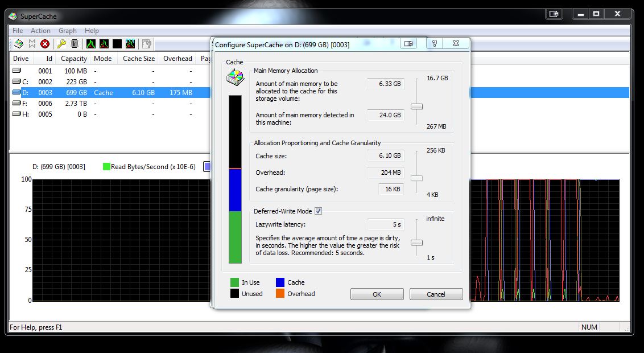Select the "223 GB" capacity cell

(x=76, y=82)
